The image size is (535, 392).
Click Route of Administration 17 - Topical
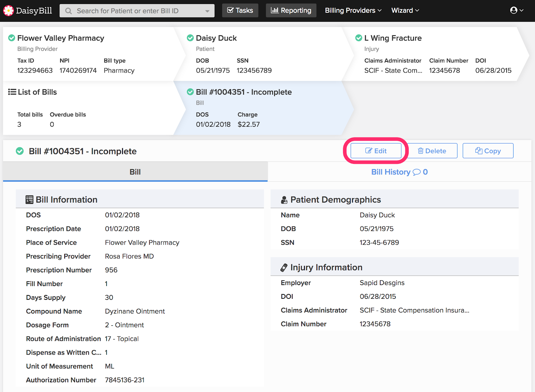point(122,339)
